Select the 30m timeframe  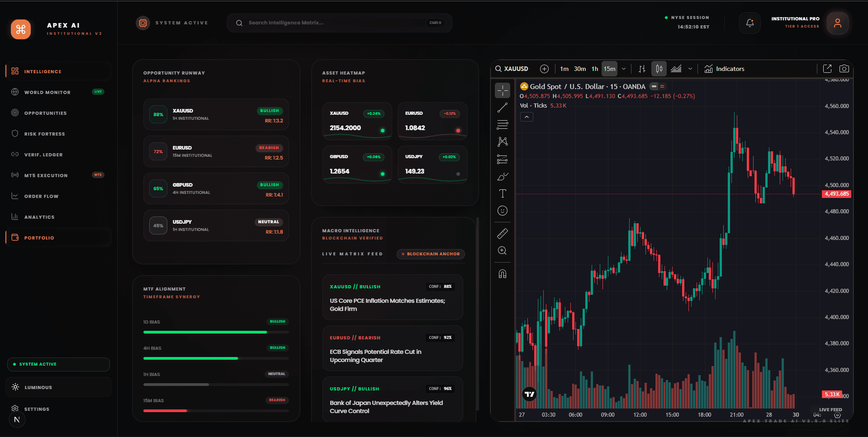click(580, 69)
